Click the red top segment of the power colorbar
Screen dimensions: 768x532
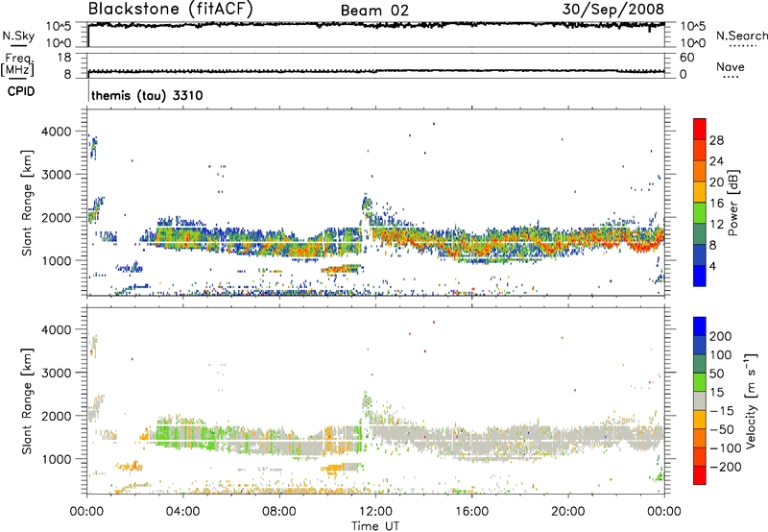click(x=700, y=129)
